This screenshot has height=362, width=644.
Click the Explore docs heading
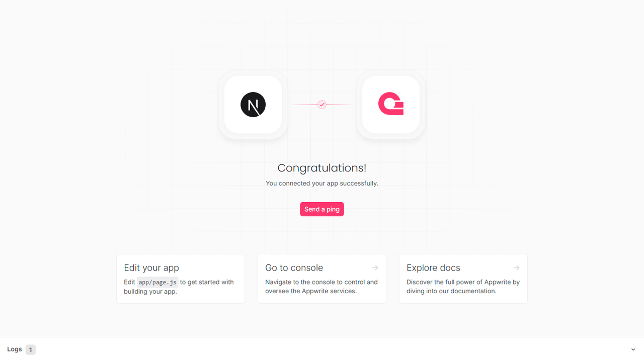click(433, 267)
